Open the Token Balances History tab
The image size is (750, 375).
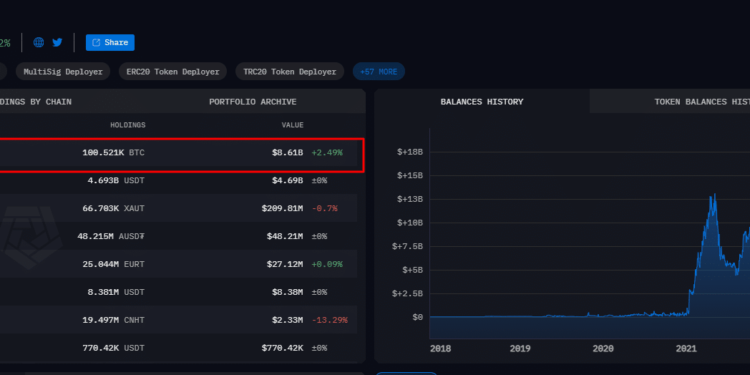point(702,101)
